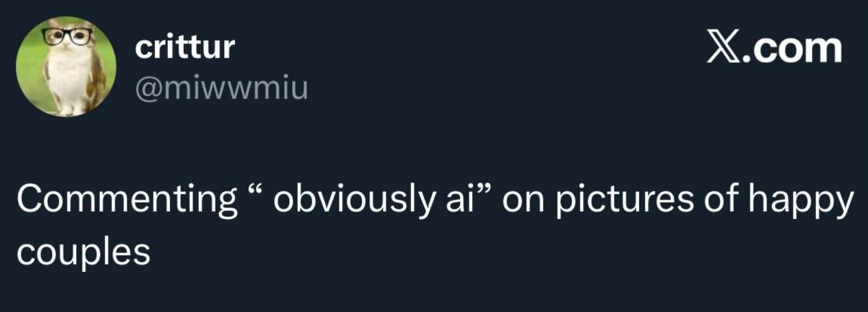Click the word obviously in tweet

click(353, 199)
